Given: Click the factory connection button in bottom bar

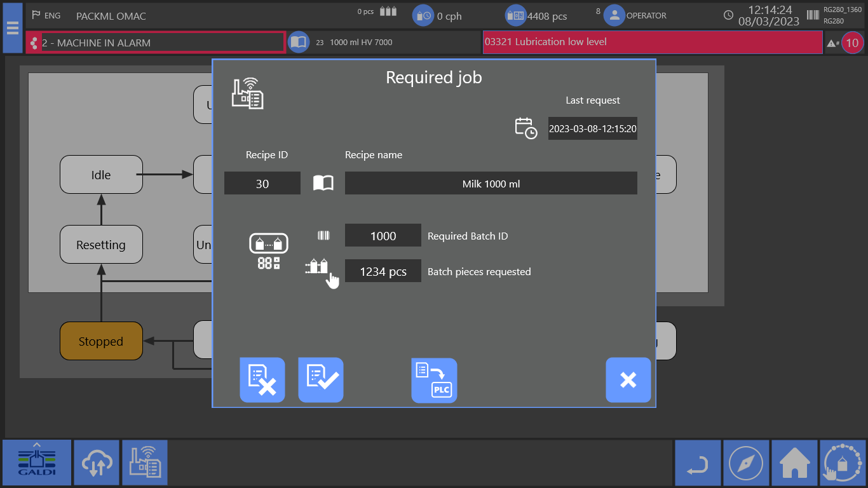Looking at the screenshot, I should 145,463.
